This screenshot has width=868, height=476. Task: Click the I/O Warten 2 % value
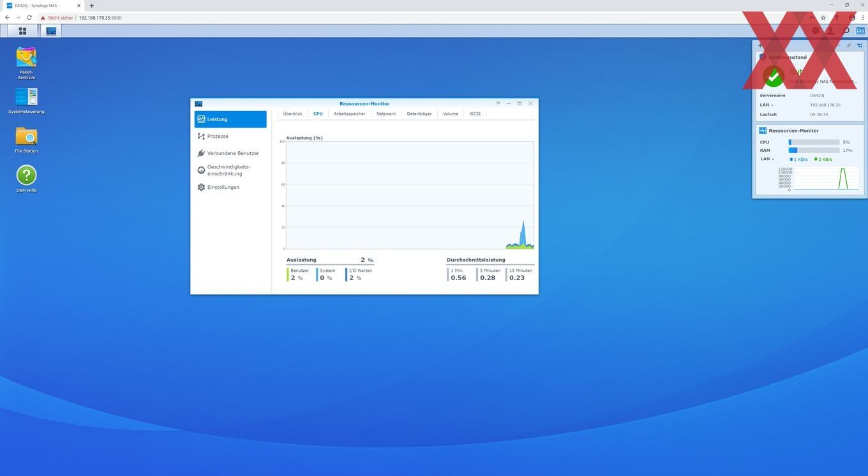tap(355, 278)
